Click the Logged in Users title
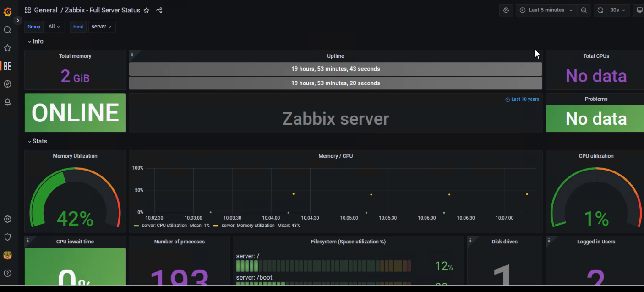Viewport: 644px width, 292px height. 596,242
